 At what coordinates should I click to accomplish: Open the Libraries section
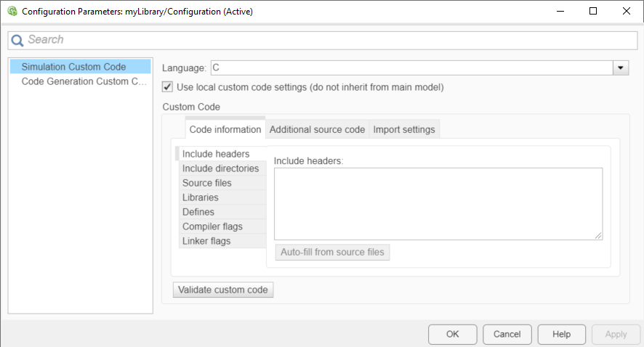pos(201,197)
